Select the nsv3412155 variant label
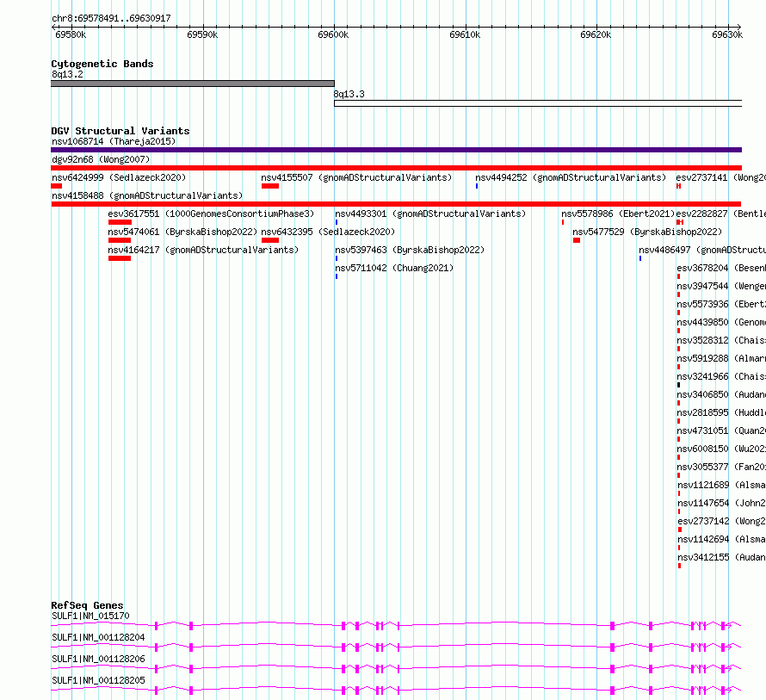The image size is (766, 700). (x=721, y=557)
